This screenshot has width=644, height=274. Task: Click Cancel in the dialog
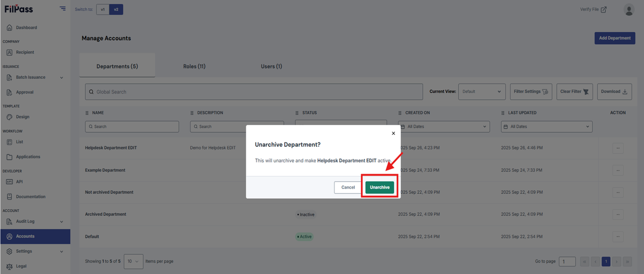pos(348,187)
